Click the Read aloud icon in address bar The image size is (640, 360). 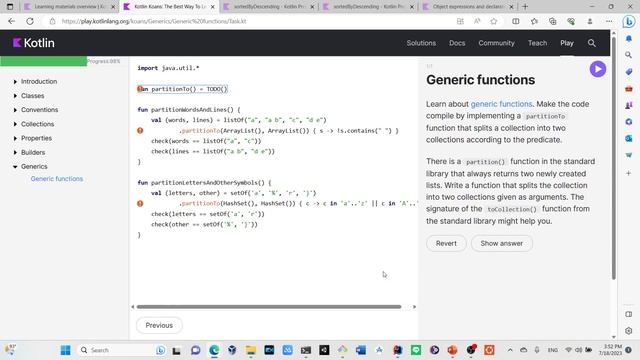477,21
